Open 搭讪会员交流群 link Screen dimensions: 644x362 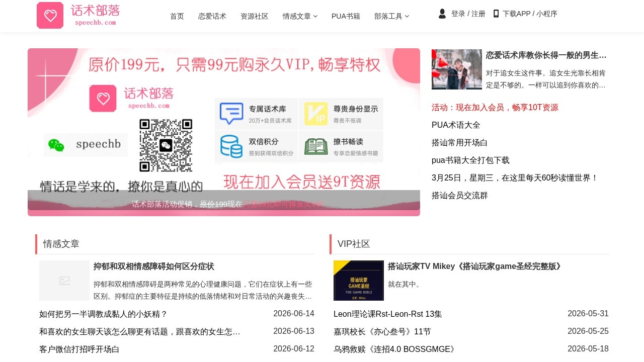coord(459,196)
